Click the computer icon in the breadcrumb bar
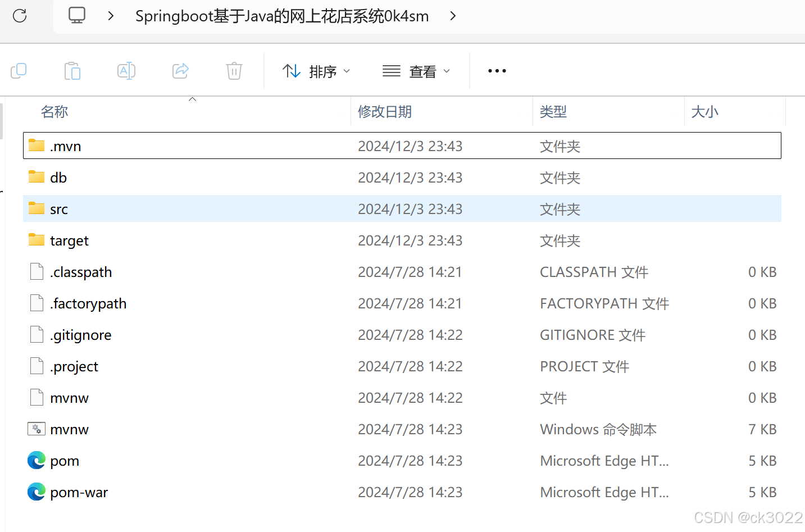Screen dimensions: 805x532 (76, 15)
